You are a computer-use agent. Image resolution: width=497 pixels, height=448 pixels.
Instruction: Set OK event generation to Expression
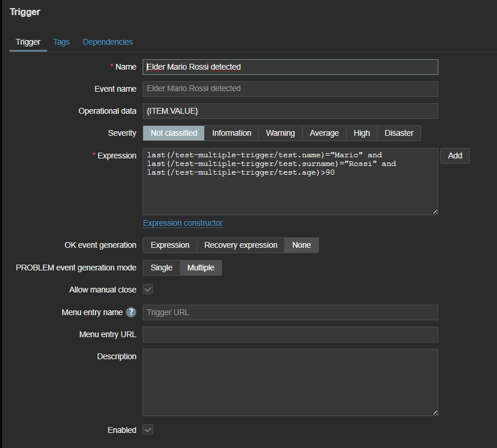click(170, 245)
